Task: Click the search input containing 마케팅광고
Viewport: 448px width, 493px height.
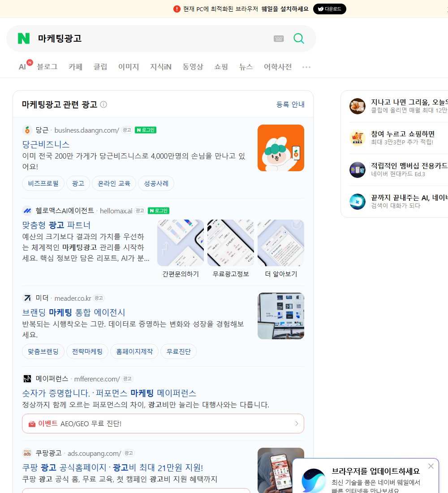Action: pyautogui.click(x=152, y=39)
